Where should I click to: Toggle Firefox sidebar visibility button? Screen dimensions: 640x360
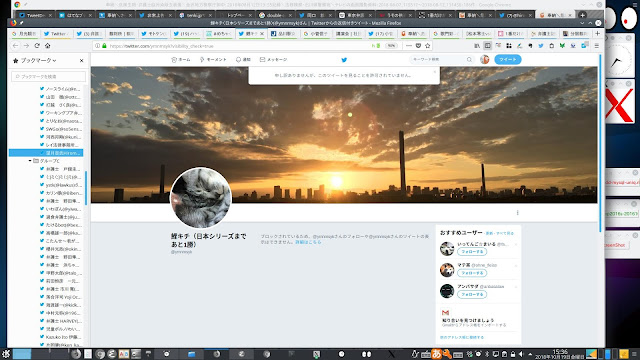[487, 46]
